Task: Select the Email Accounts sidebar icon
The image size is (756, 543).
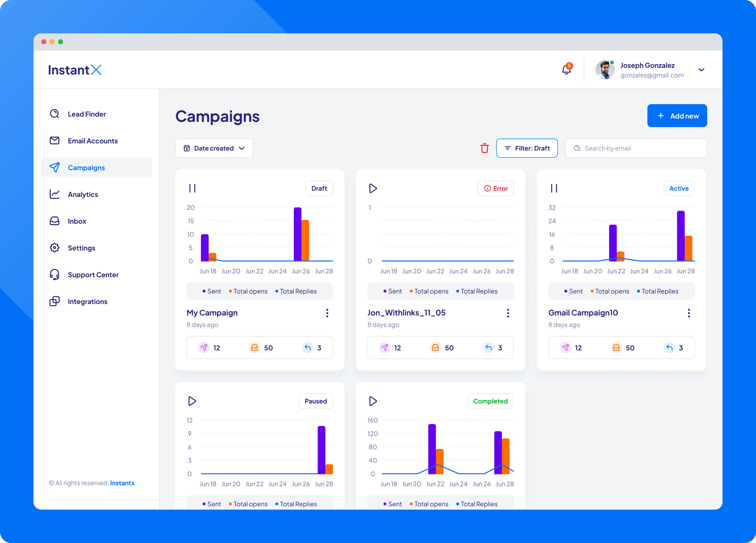Action: coord(55,141)
